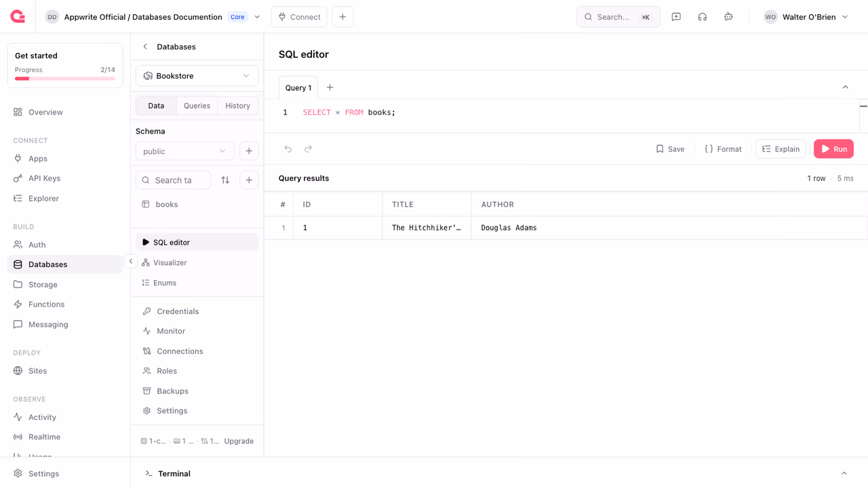868x489 pixels.
Task: Open the project switcher dropdown chevron
Action: [x=258, y=17]
